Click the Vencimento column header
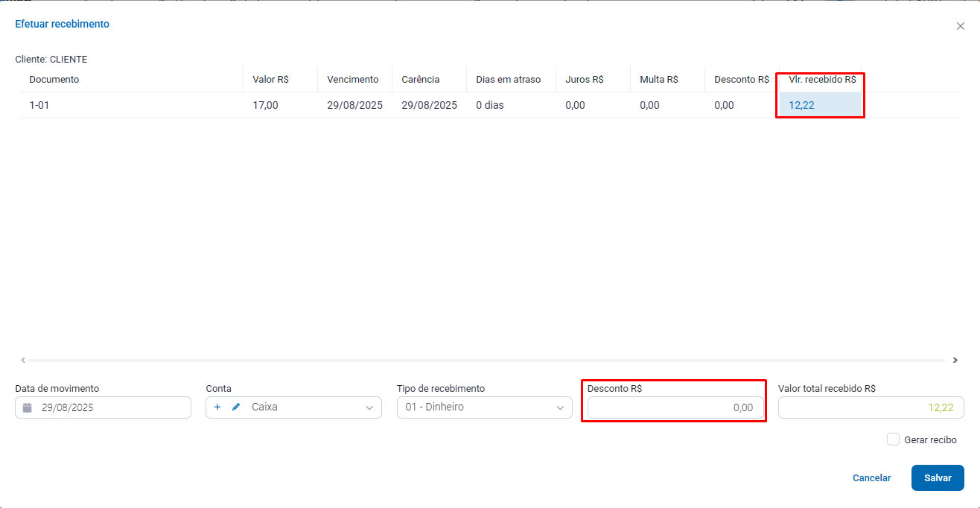980x508 pixels. click(x=352, y=80)
